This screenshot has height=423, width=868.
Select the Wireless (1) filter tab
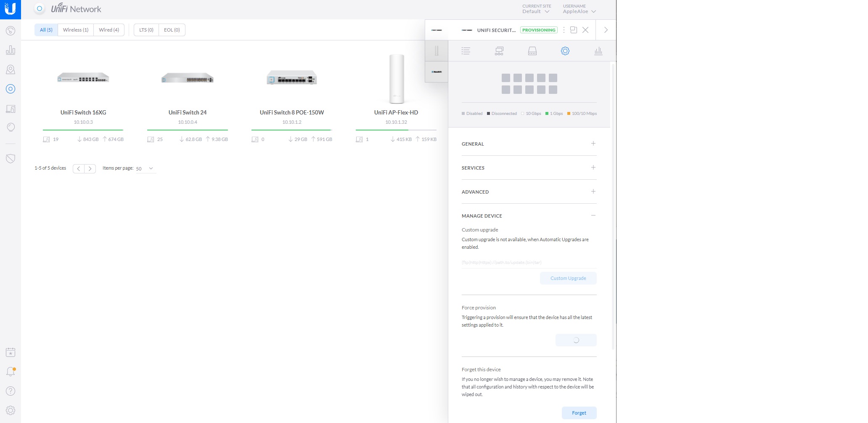[76, 30]
